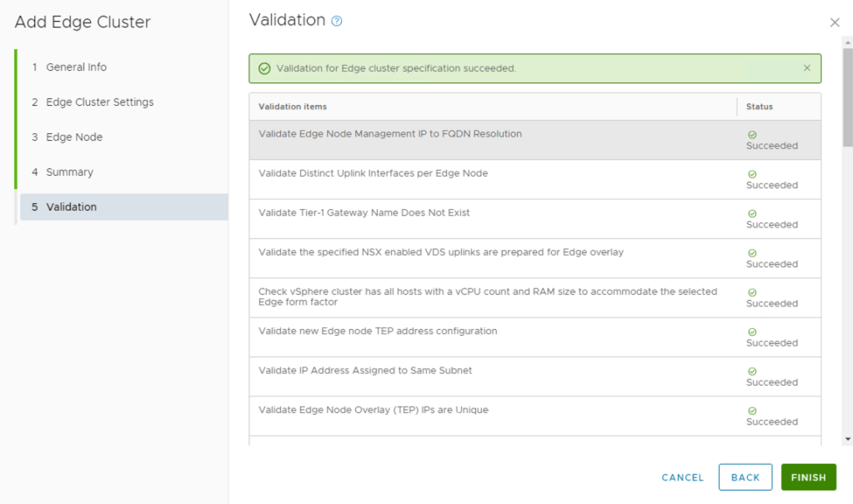This screenshot has height=504, width=853.
Task: Click the scrollbar down arrow
Action: [x=848, y=438]
